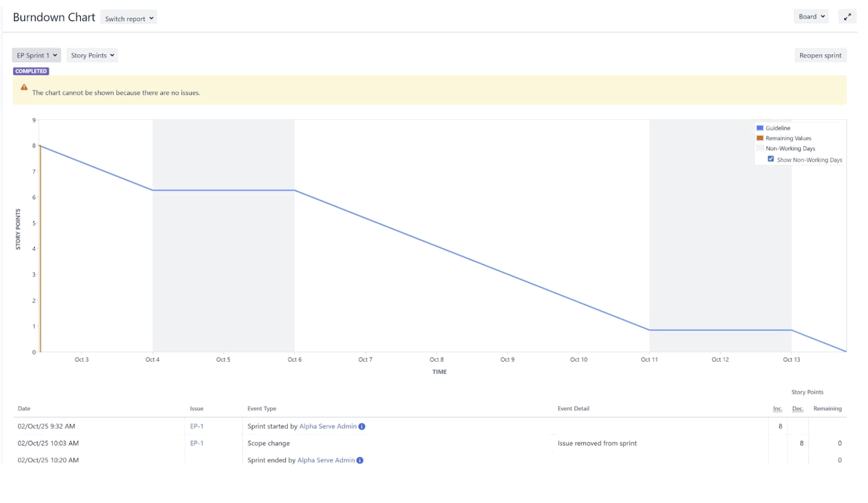Click the COMPLETED sprint status badge
Viewport: 868px width, 503px height.
coord(31,71)
